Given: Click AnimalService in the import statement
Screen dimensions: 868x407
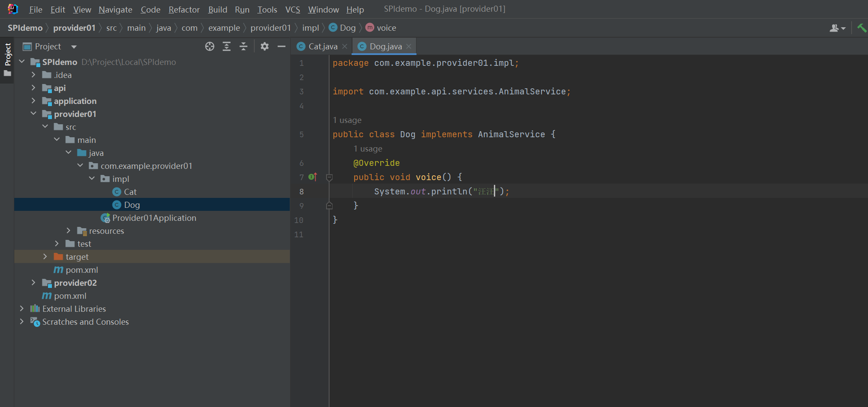Looking at the screenshot, I should tap(532, 91).
